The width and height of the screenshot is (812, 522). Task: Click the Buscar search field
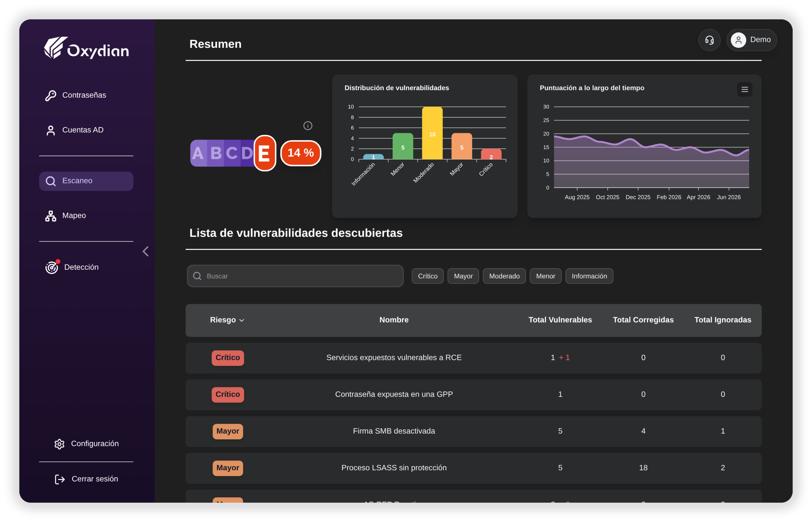point(295,276)
